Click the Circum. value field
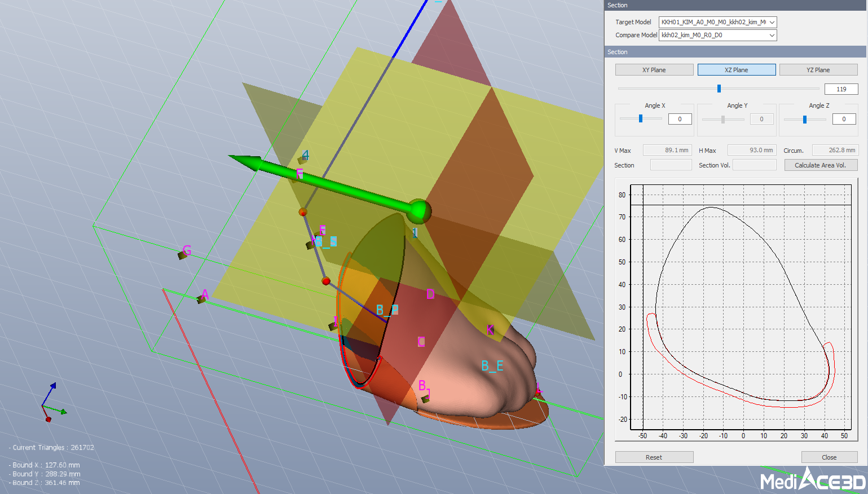The height and width of the screenshot is (494, 868). [835, 150]
